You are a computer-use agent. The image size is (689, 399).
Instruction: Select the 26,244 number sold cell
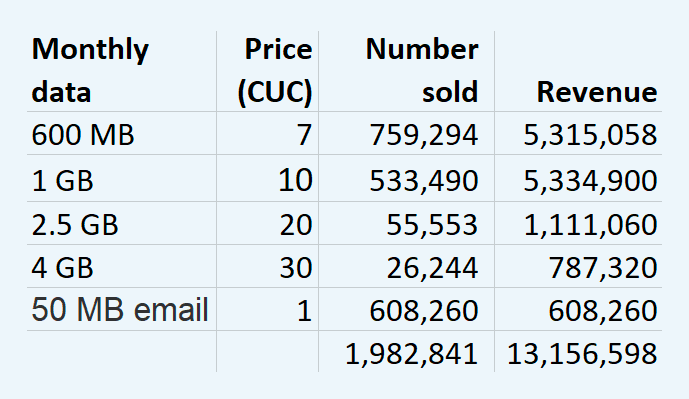coord(406,266)
